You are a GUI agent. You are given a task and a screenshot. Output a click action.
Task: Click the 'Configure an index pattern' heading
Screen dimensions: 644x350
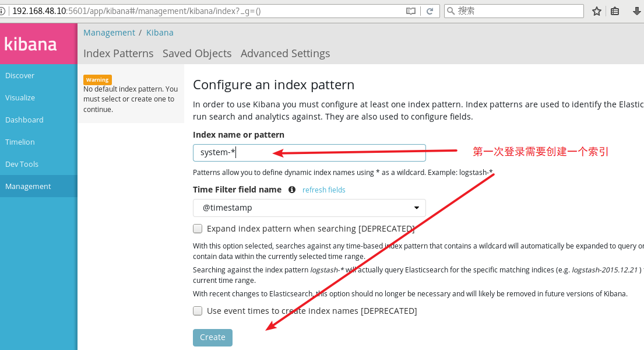coord(273,85)
